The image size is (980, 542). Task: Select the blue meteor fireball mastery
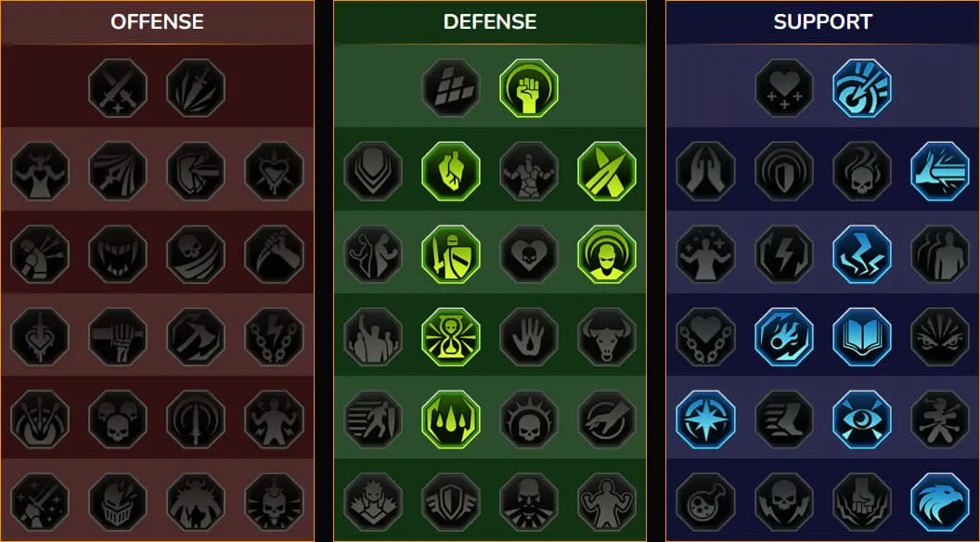click(784, 337)
